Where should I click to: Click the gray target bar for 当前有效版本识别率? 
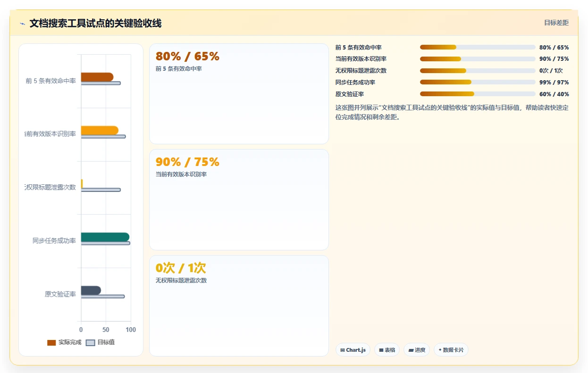[x=103, y=137]
